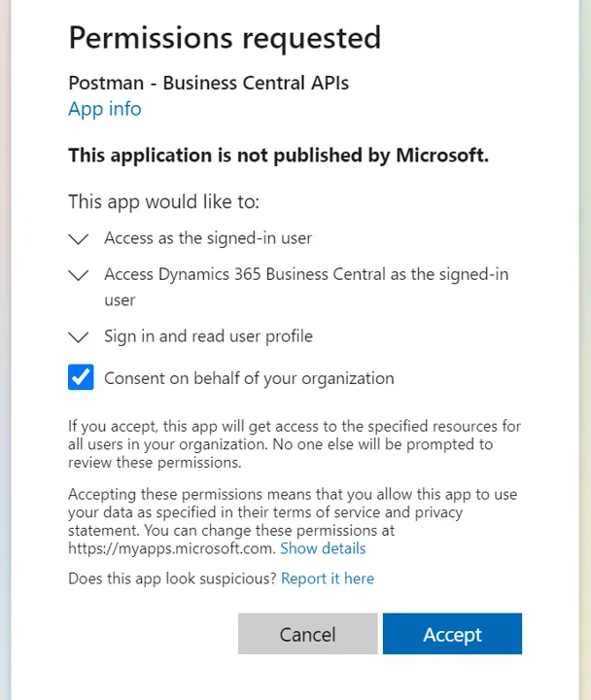
Task: Expand 'Access Dynamics 365 Business Central' chevron
Action: [x=79, y=275]
